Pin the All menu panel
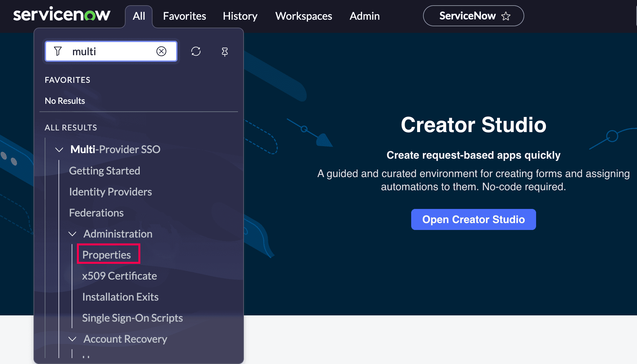637x364 pixels. (x=225, y=52)
